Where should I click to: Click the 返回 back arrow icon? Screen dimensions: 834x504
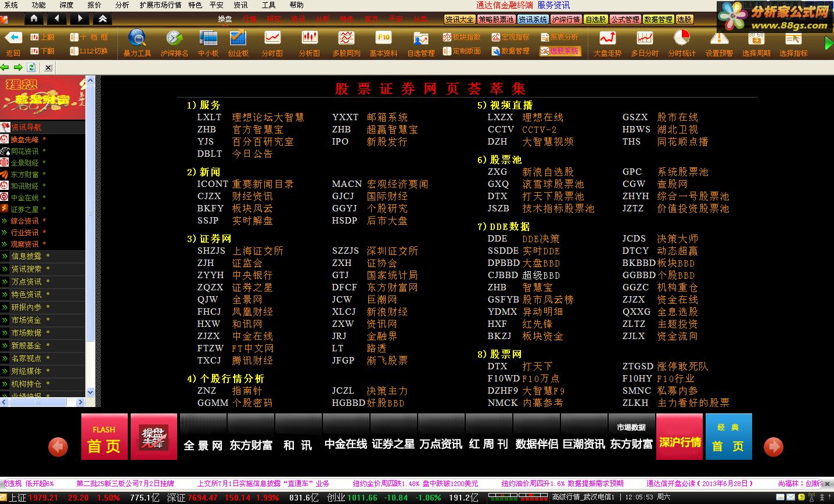[x=13, y=38]
